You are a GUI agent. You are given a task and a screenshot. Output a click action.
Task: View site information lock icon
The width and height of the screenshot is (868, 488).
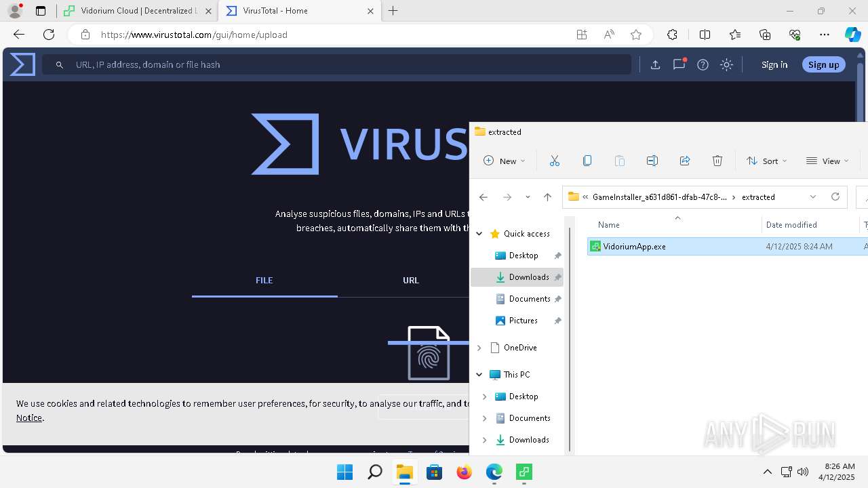point(85,35)
